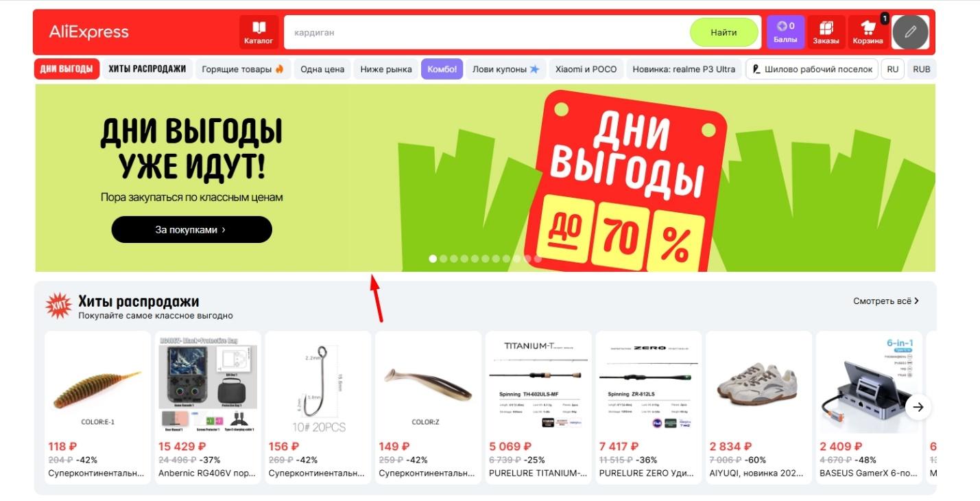This screenshot has width=980, height=501.
Task: Open the Каталог catalog icon
Action: pos(259,32)
